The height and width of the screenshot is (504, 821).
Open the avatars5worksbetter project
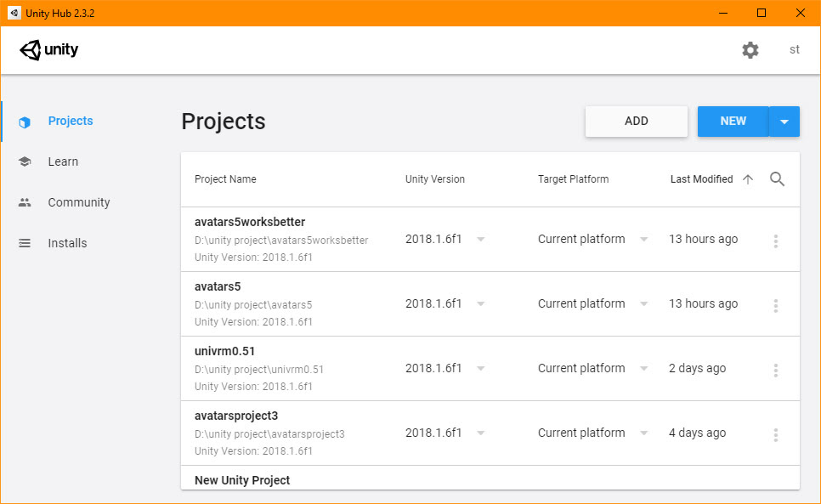point(250,223)
